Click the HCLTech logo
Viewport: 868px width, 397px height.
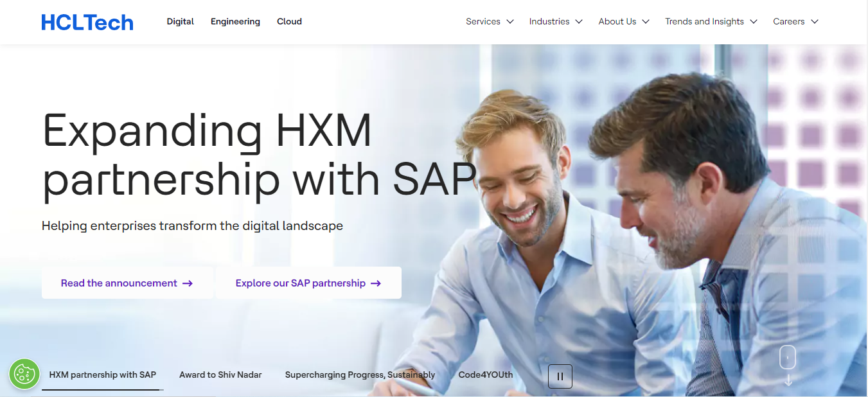tap(87, 22)
